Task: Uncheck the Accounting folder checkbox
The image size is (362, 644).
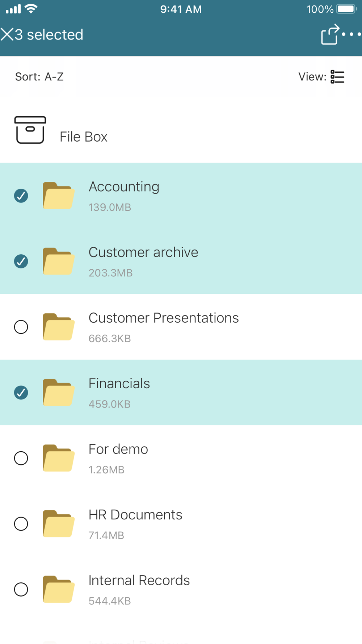Action: click(x=21, y=196)
